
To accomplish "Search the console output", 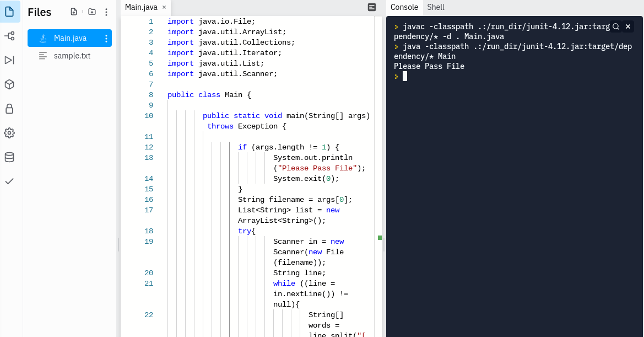I will 616,26.
